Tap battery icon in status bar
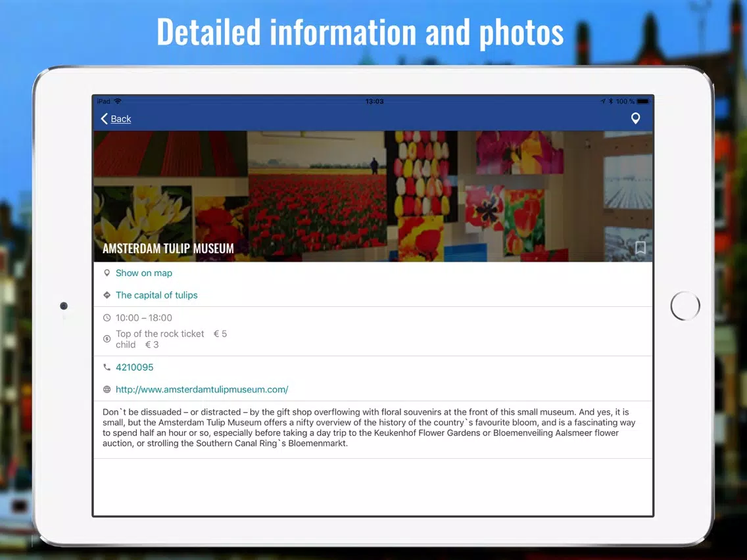The width and height of the screenshot is (747, 560). coord(643,101)
